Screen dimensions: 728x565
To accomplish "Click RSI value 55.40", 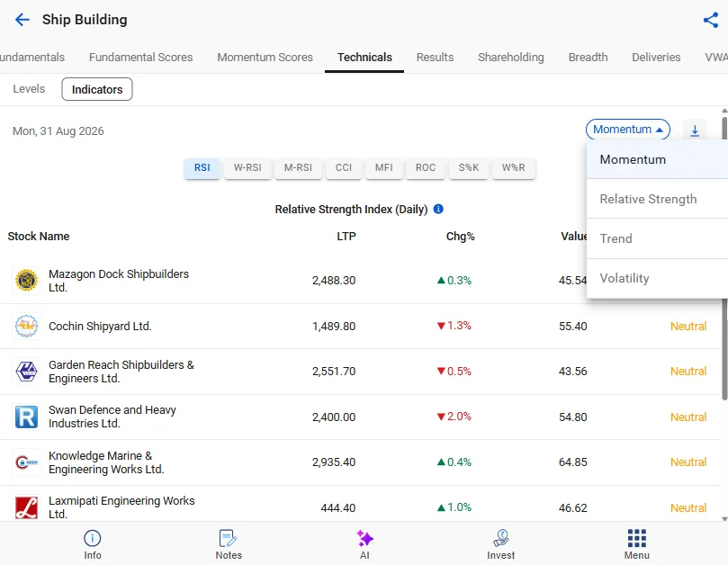I will click(573, 326).
